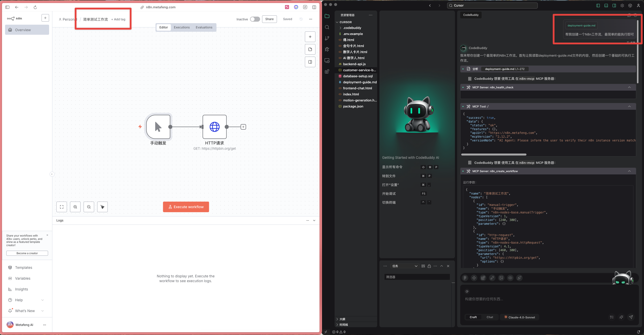The width and height of the screenshot is (644, 335).
Task: Expand the 时间线 timeline section
Action: click(337, 325)
